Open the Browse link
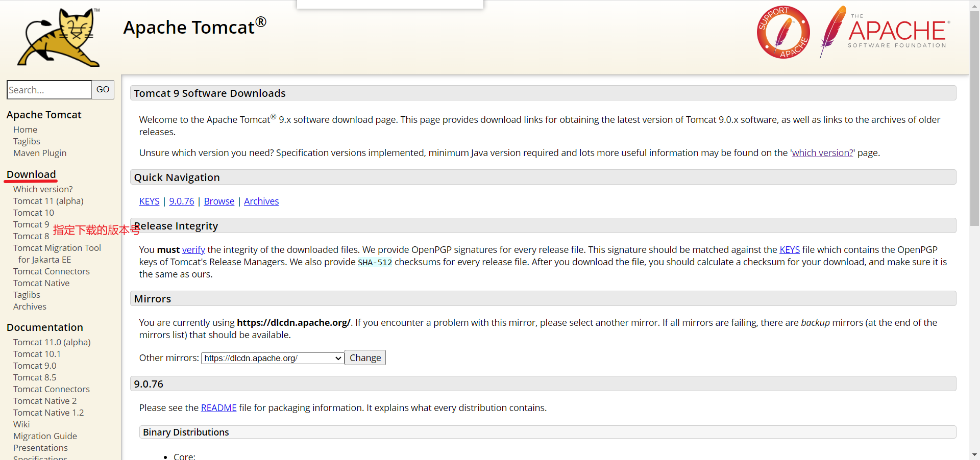This screenshot has width=980, height=460. pyautogui.click(x=219, y=201)
